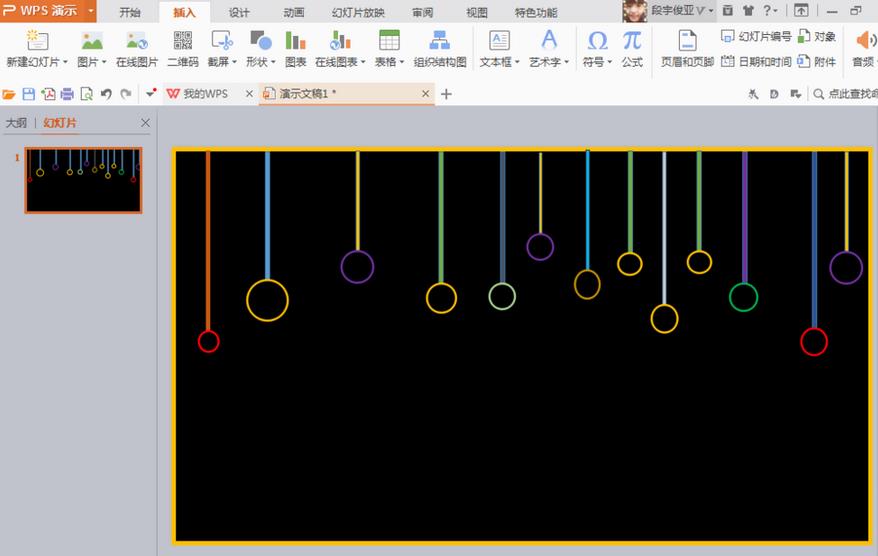
Task: Click the 图表 chart icon
Action: pyautogui.click(x=295, y=49)
